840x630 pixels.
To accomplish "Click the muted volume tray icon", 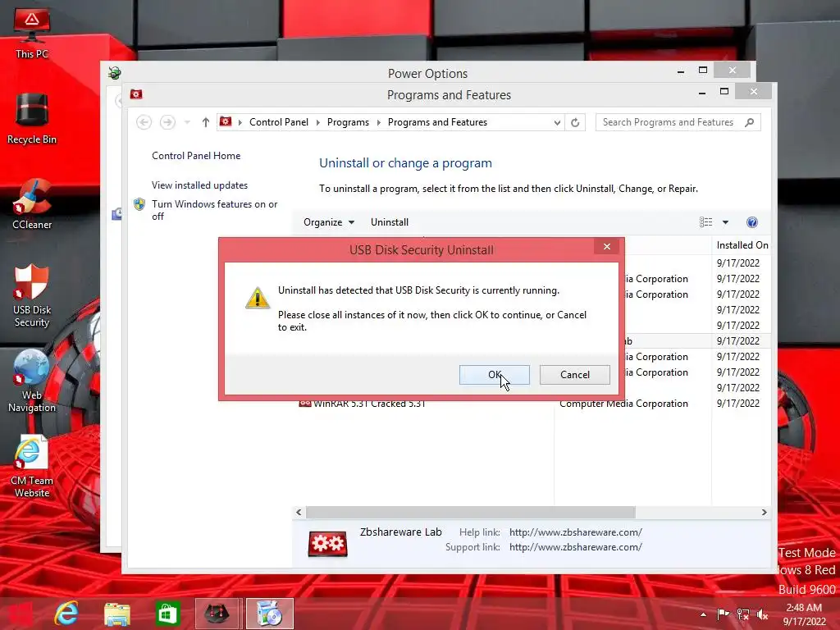I will (x=762, y=614).
